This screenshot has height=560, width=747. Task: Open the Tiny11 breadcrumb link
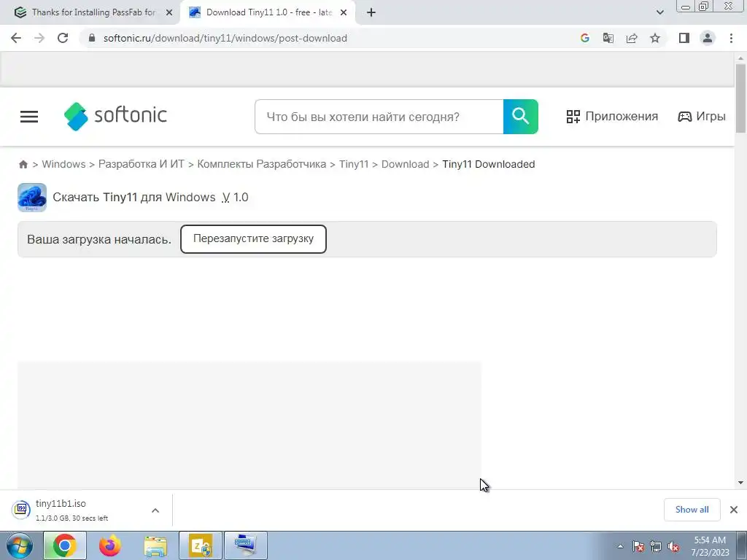coord(354,164)
